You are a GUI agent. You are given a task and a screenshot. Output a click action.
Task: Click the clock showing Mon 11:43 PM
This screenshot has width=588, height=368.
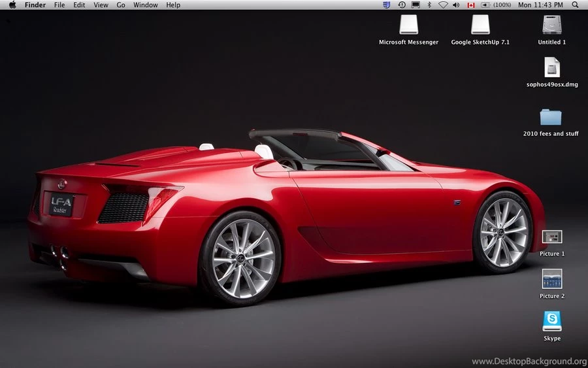[x=540, y=5]
